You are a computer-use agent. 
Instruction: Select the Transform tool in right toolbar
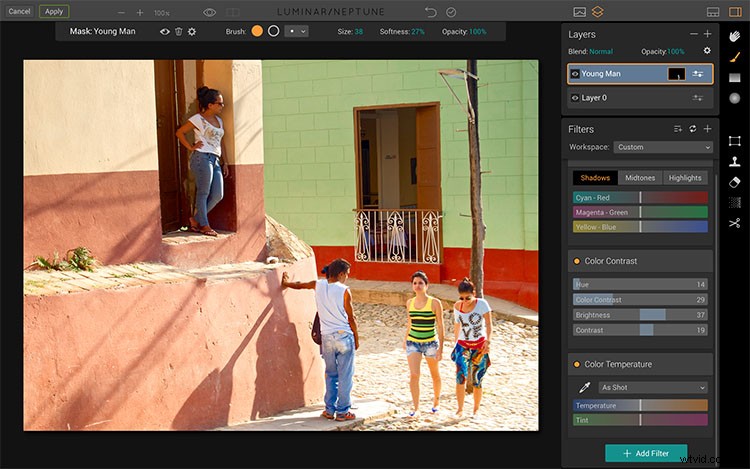point(735,141)
